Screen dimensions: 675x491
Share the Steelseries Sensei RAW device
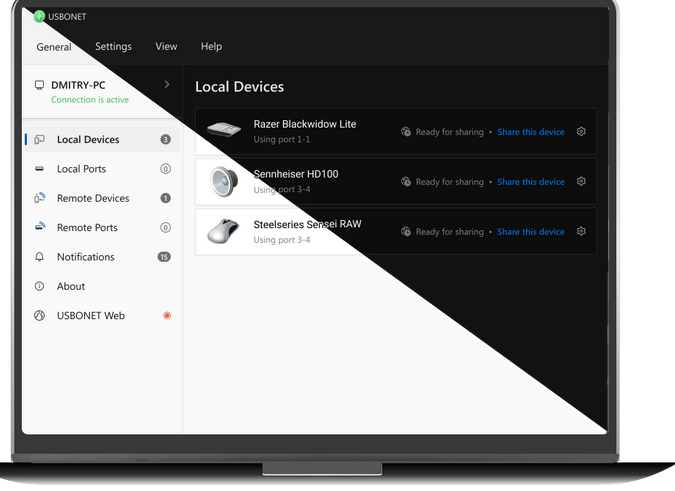point(531,232)
